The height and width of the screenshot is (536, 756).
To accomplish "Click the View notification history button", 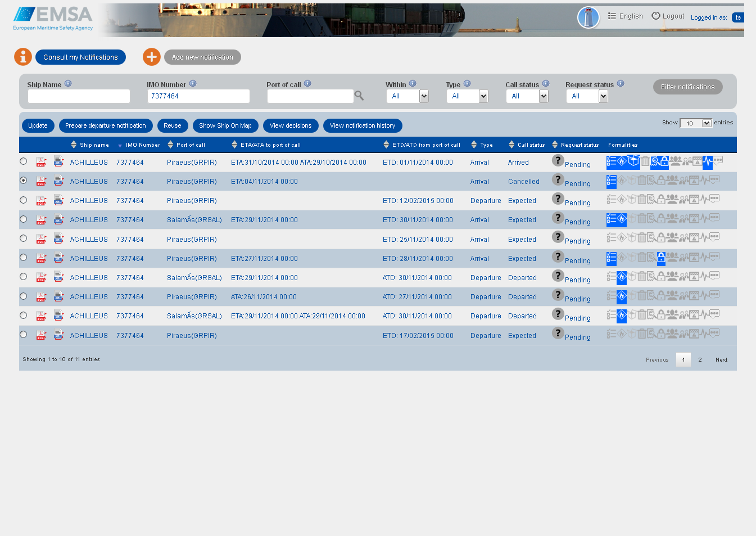I will point(363,126).
